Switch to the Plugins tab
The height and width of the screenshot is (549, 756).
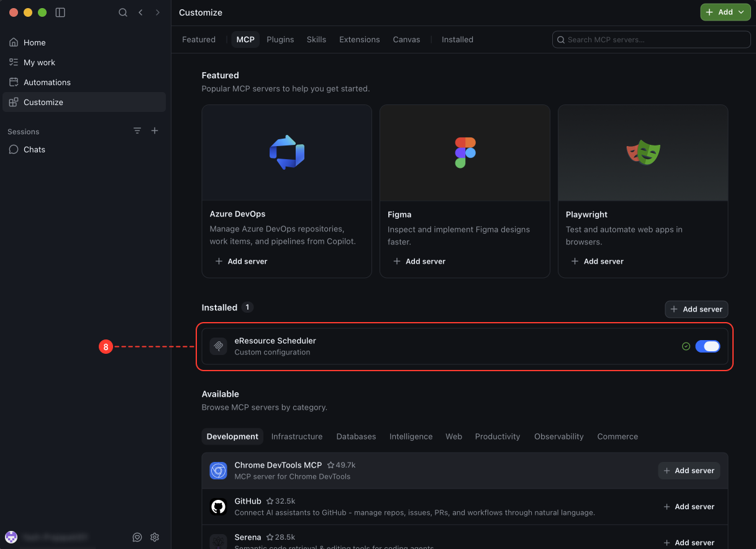click(280, 39)
